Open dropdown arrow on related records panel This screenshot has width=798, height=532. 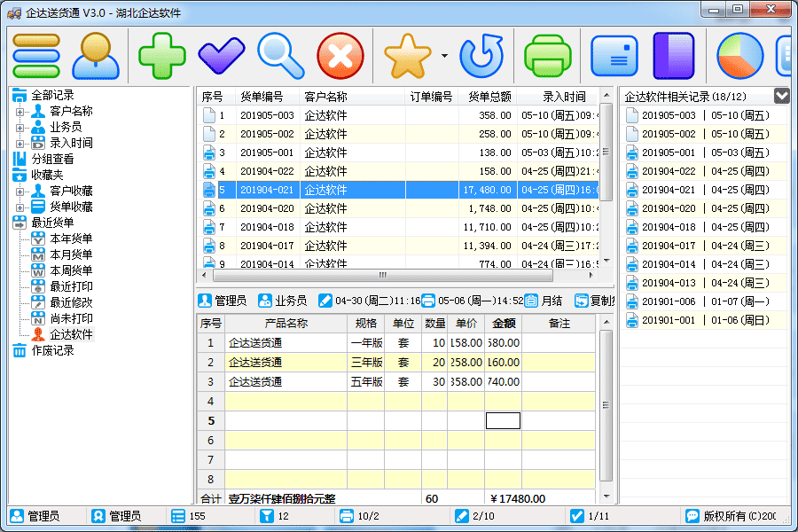[x=781, y=97]
